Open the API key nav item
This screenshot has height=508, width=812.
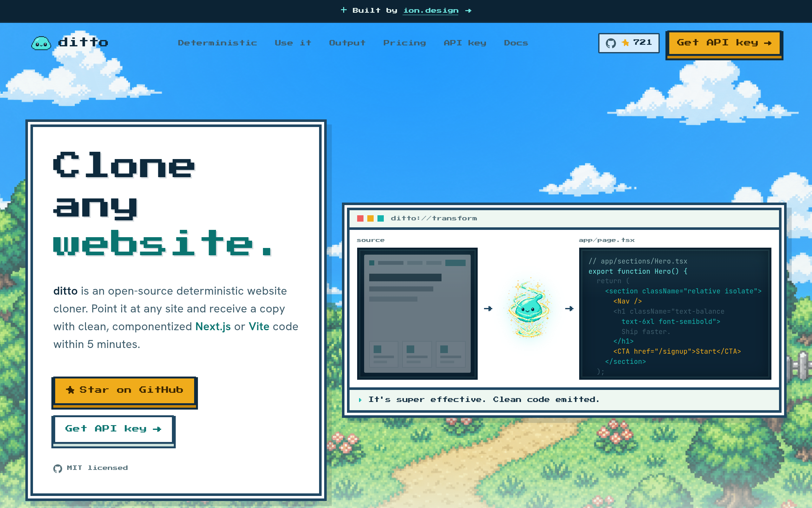coord(465,43)
